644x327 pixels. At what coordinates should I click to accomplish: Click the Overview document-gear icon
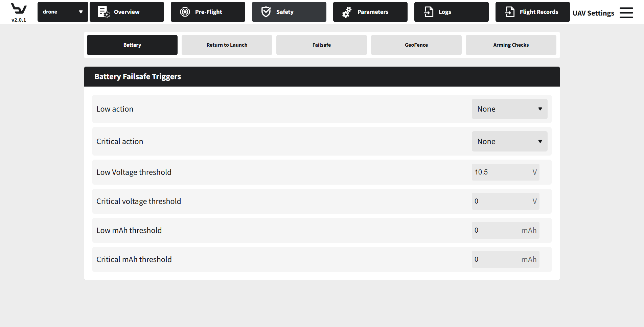[103, 12]
